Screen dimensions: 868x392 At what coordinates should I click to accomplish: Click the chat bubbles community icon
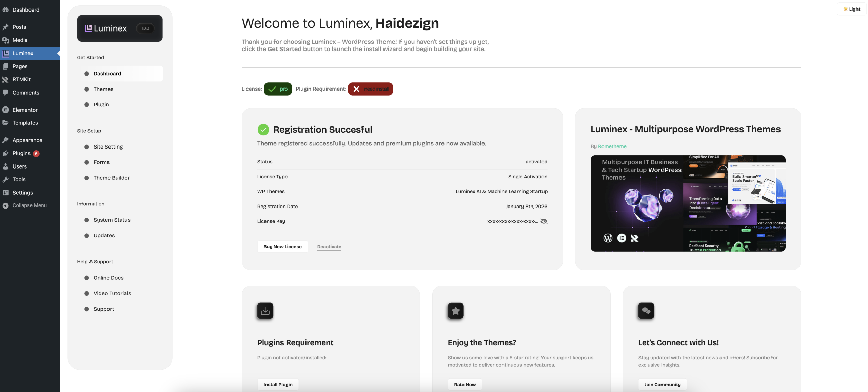tap(646, 311)
